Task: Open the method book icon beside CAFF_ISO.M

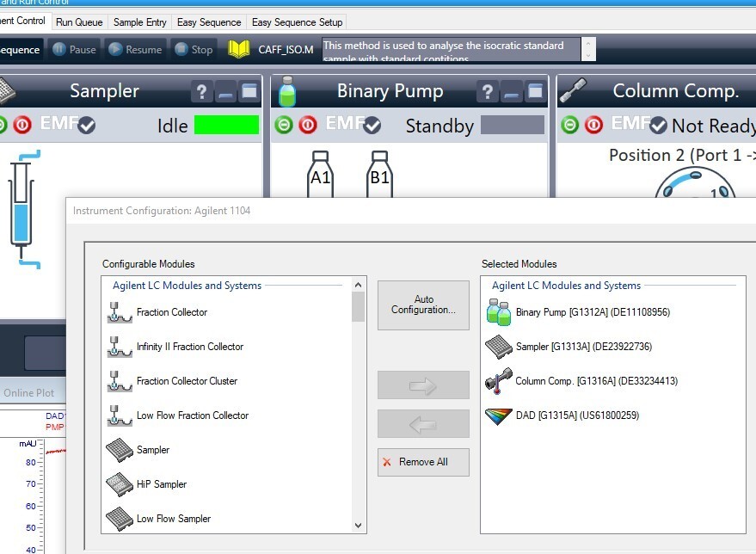Action: pyautogui.click(x=238, y=49)
